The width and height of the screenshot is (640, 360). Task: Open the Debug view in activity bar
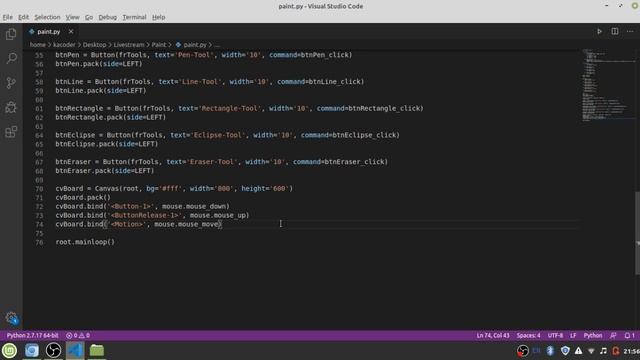(11, 107)
